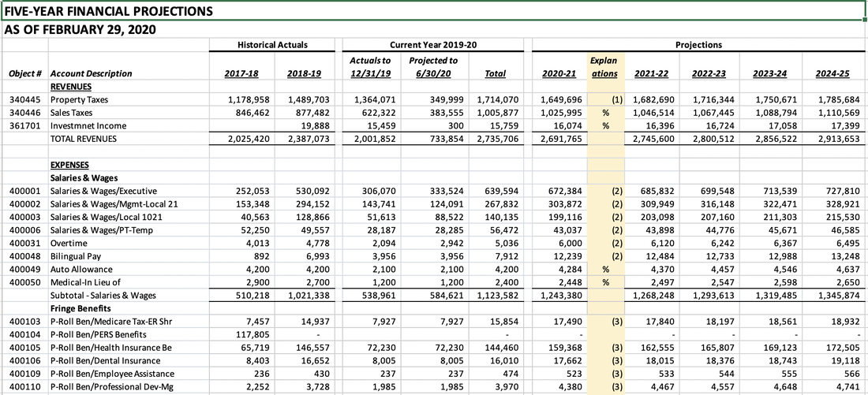The width and height of the screenshot is (868, 395).
Task: Click P-Roll Ben/Medicare Tax-ER Shr description
Action: click(x=110, y=322)
